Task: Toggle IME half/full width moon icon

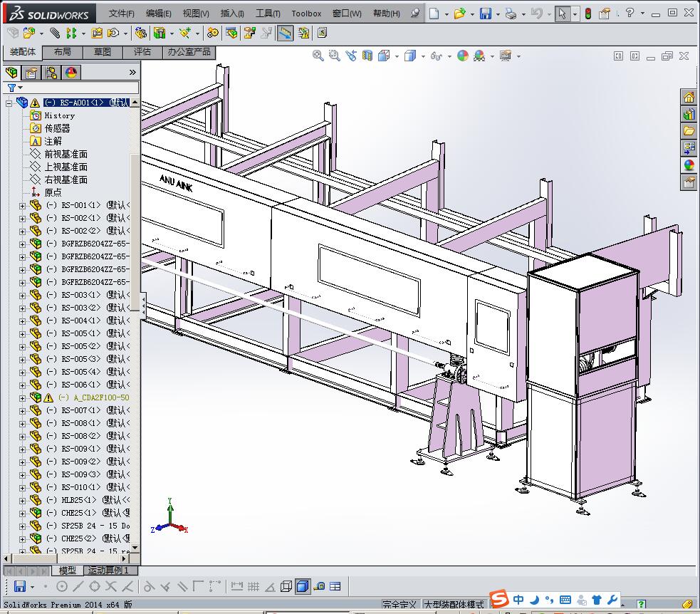Action: [535, 599]
